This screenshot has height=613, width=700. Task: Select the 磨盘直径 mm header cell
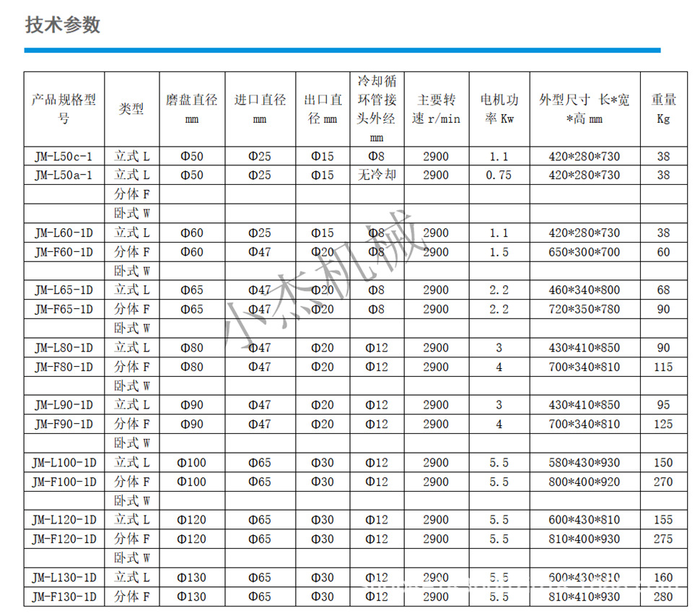(x=191, y=109)
